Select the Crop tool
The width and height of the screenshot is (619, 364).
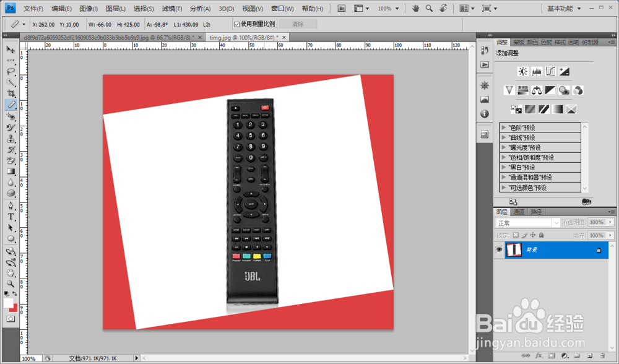click(11, 93)
